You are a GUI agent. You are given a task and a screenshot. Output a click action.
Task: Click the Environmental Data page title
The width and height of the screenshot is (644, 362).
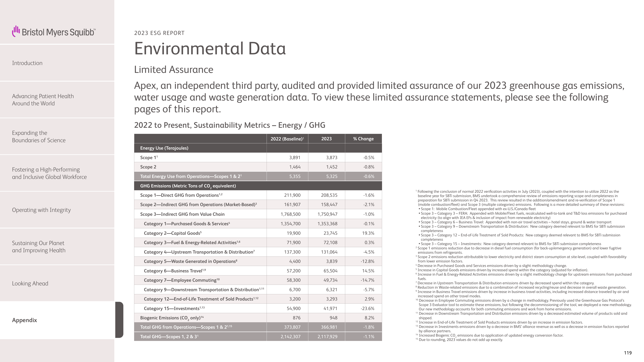coord(210,48)
